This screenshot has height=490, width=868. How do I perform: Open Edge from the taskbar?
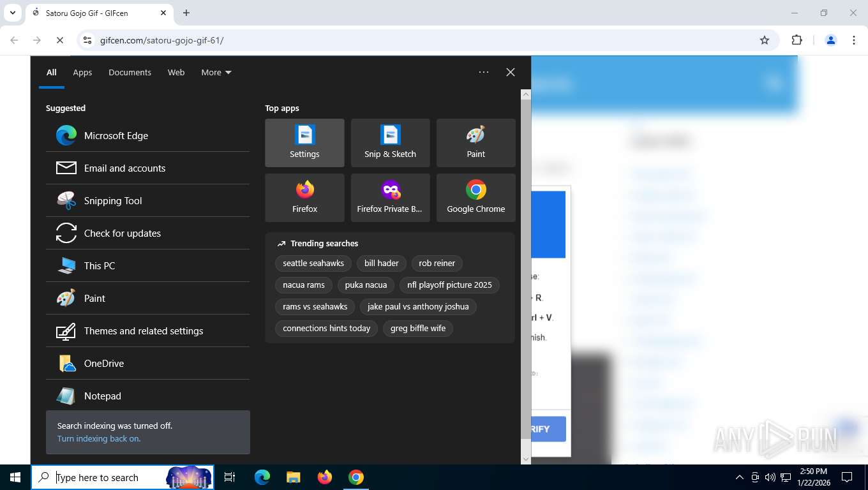tap(262, 477)
